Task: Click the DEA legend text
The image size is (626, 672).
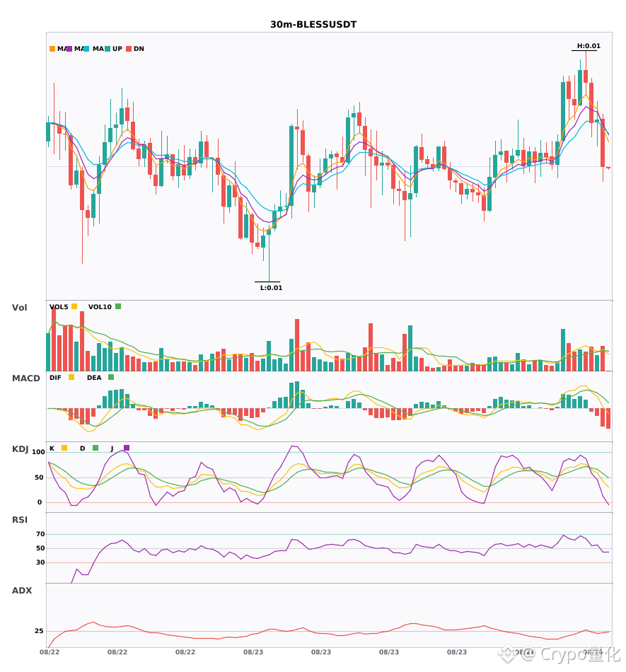Action: click(x=94, y=378)
